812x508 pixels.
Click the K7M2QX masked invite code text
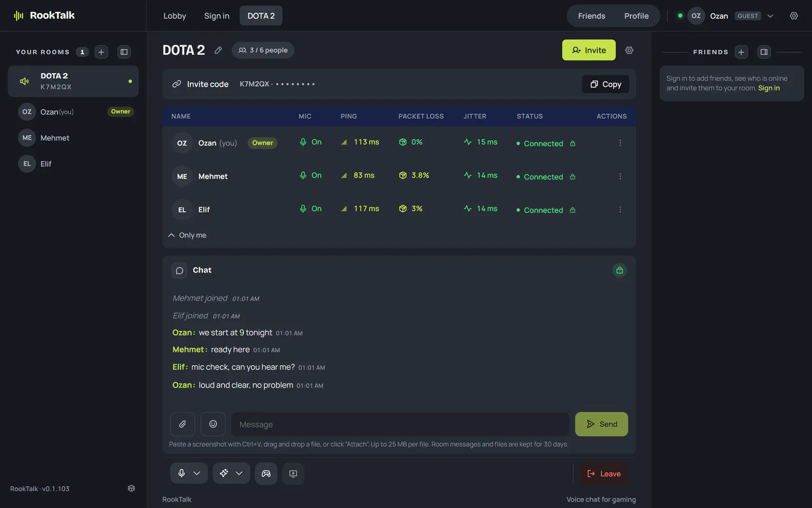[x=277, y=84]
